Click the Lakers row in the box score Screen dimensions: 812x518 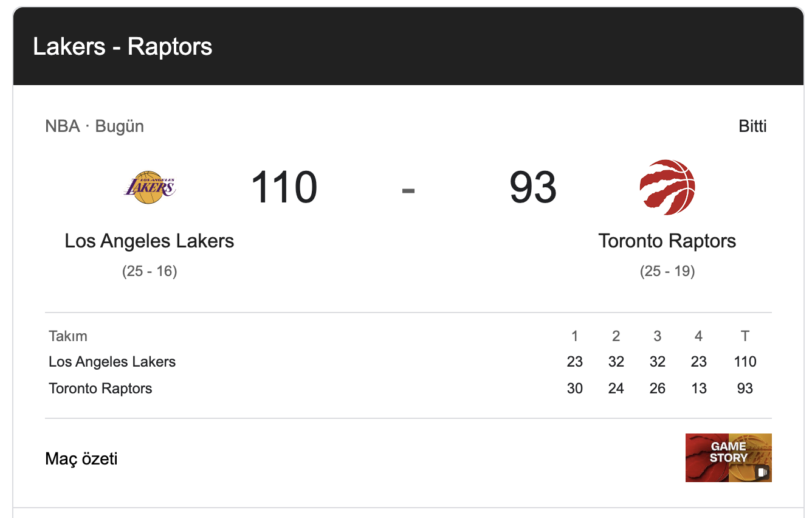point(112,362)
